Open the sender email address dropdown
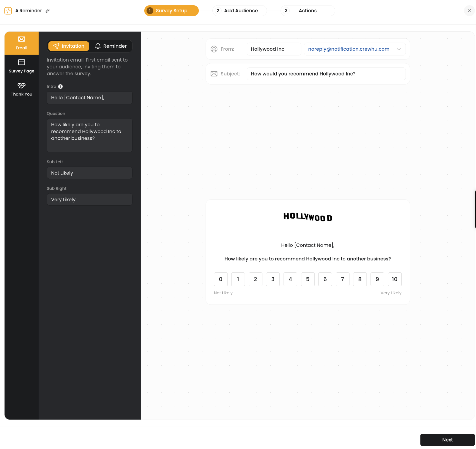476x449 pixels. [x=355, y=49]
